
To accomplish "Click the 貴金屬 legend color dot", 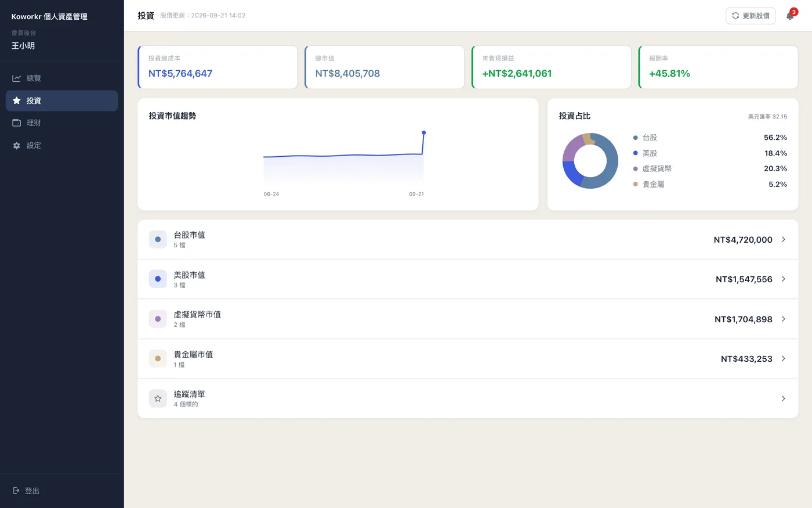I will click(x=636, y=184).
